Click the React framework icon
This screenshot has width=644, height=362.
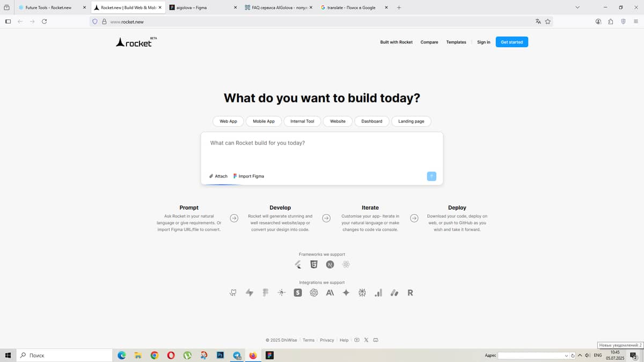click(x=346, y=264)
